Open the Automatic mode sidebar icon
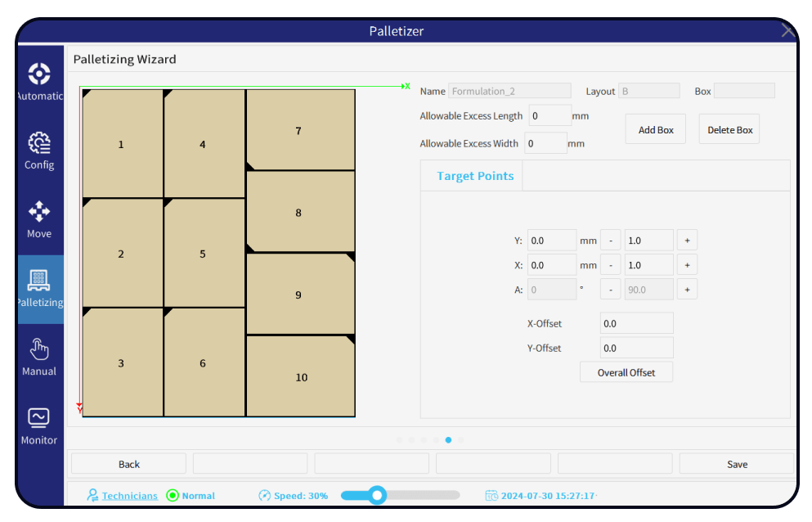The image size is (812, 522). coord(39,75)
